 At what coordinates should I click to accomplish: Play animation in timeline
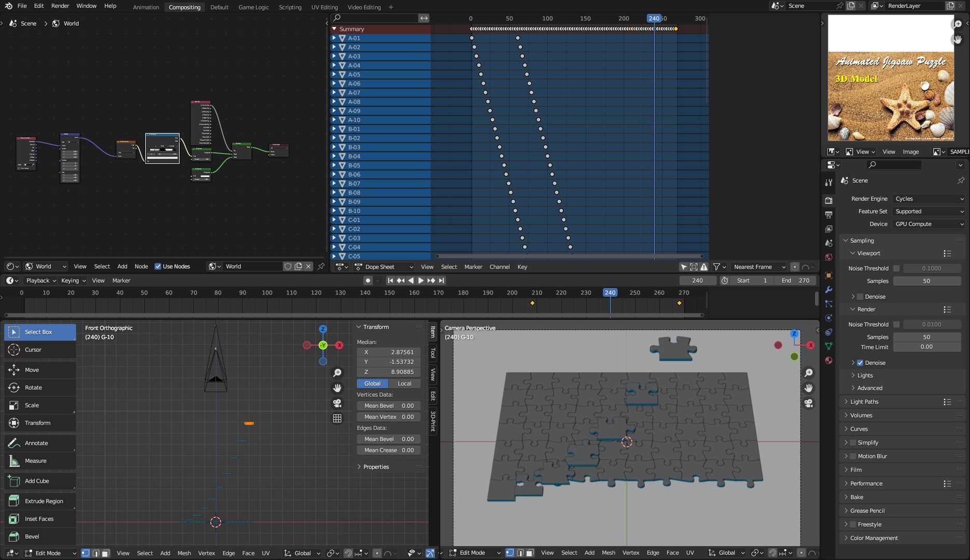point(421,281)
